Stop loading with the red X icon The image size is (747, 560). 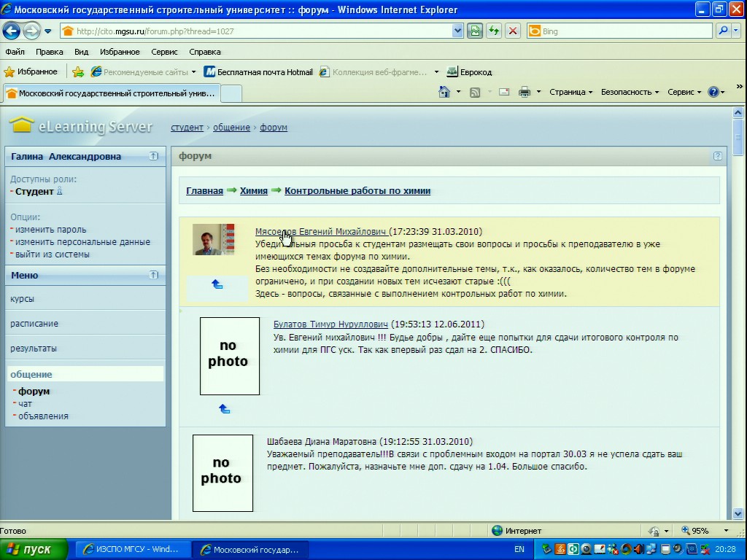(x=513, y=31)
